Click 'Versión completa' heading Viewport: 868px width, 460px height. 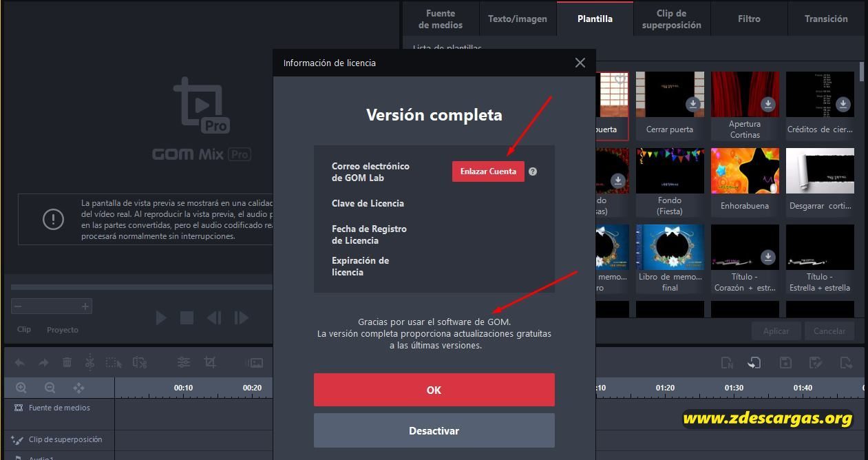[x=434, y=115]
